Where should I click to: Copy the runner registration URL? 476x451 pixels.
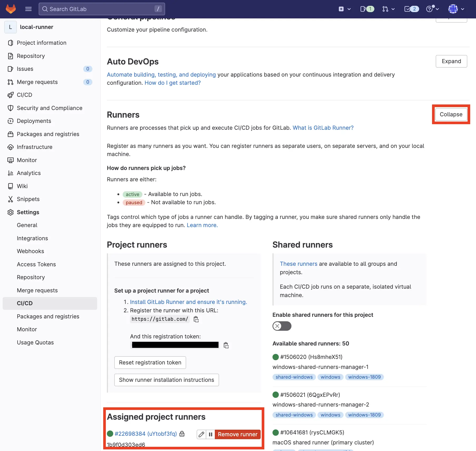[196, 319]
